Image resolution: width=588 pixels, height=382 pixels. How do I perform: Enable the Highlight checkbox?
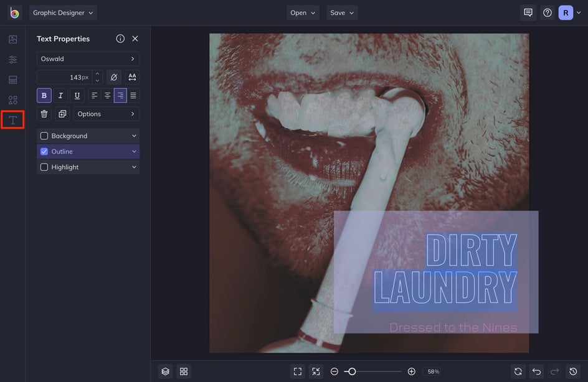click(x=44, y=167)
